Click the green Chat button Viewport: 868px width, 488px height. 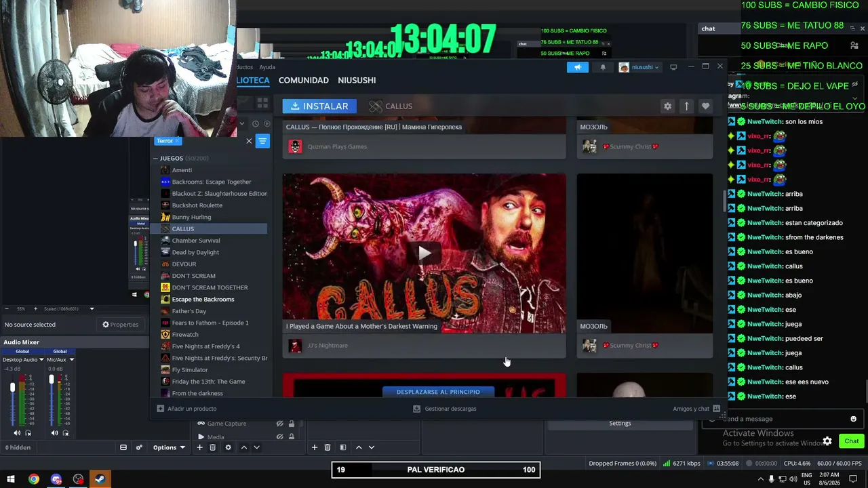(x=852, y=441)
